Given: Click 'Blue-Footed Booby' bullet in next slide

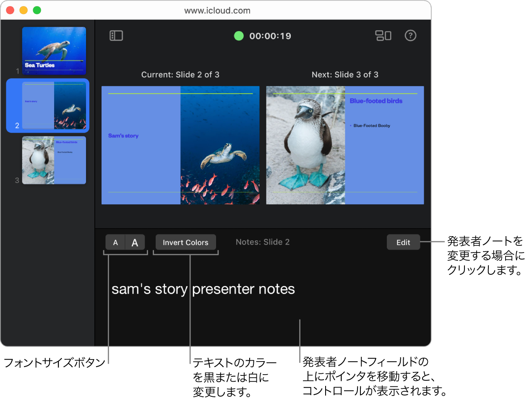Looking at the screenshot, I should [x=372, y=125].
